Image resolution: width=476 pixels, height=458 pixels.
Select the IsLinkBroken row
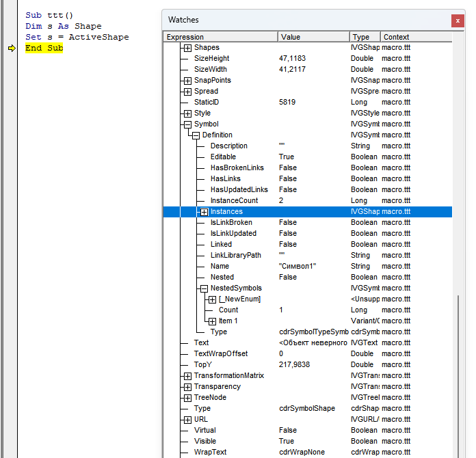coord(308,222)
